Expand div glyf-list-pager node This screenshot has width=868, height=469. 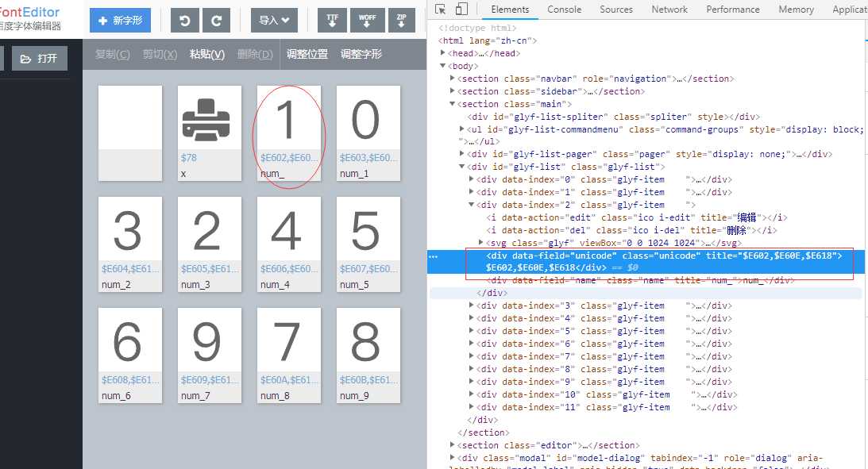click(461, 154)
